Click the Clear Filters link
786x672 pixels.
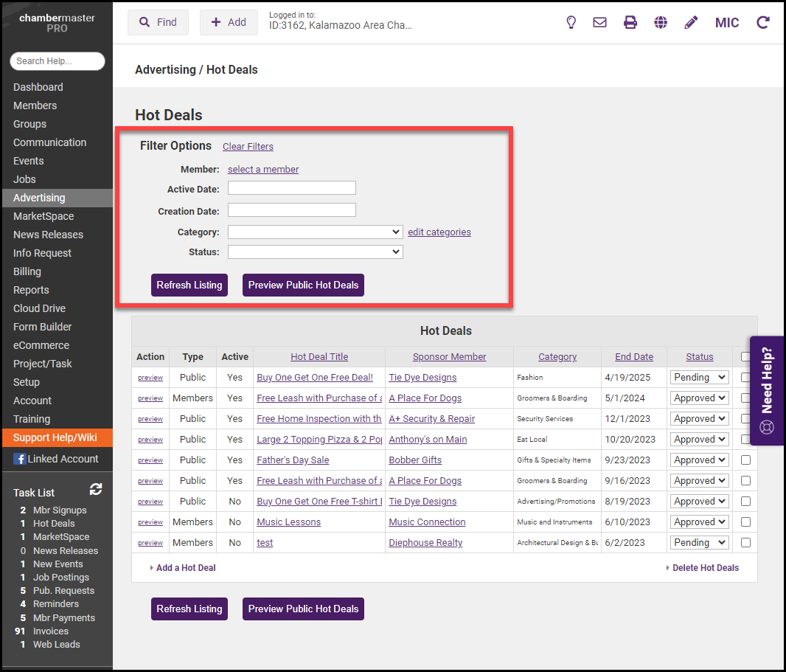click(x=248, y=147)
